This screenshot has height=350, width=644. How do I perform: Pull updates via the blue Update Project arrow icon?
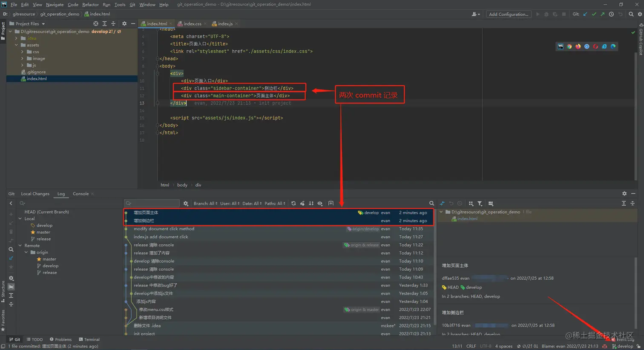(x=584, y=14)
